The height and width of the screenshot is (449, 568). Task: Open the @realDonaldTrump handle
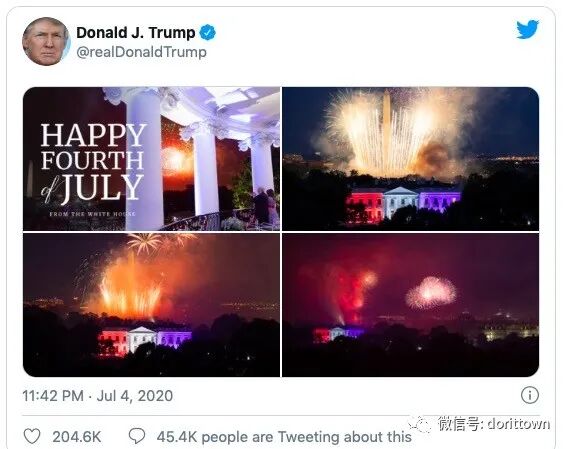141,52
